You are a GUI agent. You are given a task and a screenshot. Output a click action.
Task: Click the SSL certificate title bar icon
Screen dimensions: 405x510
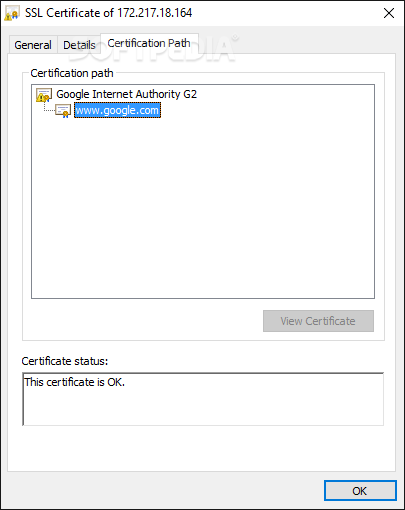click(x=11, y=13)
